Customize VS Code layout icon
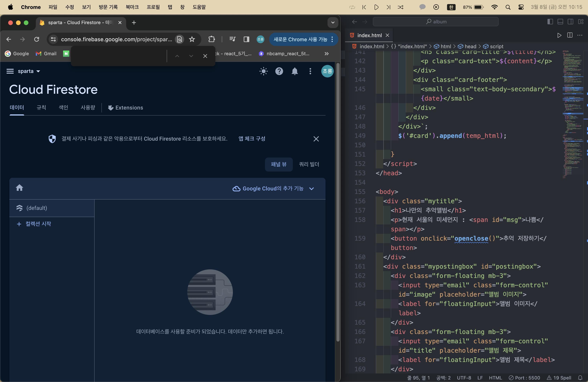 [581, 22]
